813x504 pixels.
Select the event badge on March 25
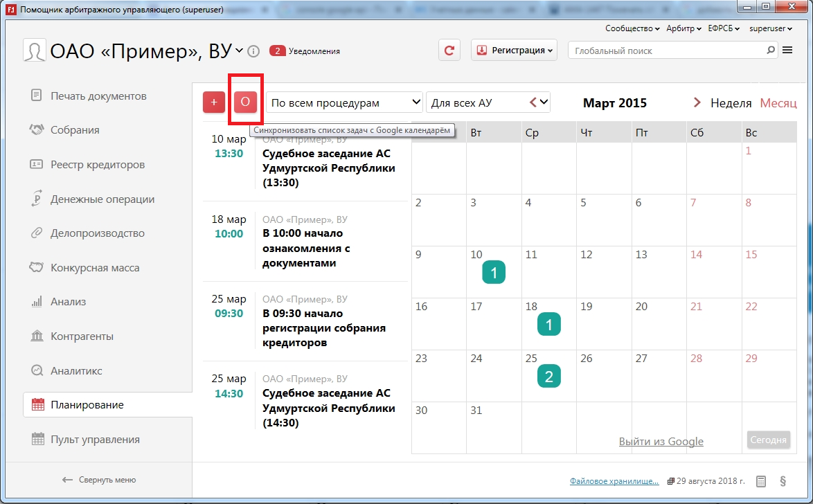point(548,376)
